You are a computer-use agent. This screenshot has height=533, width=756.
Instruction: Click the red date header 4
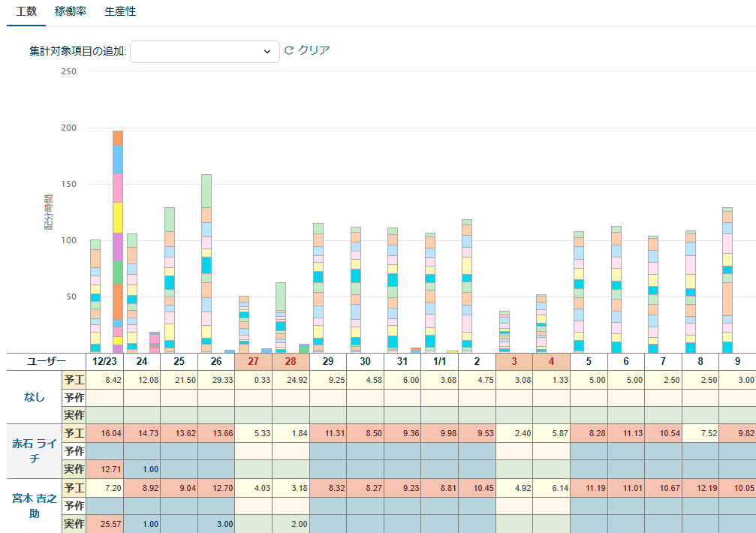click(551, 361)
